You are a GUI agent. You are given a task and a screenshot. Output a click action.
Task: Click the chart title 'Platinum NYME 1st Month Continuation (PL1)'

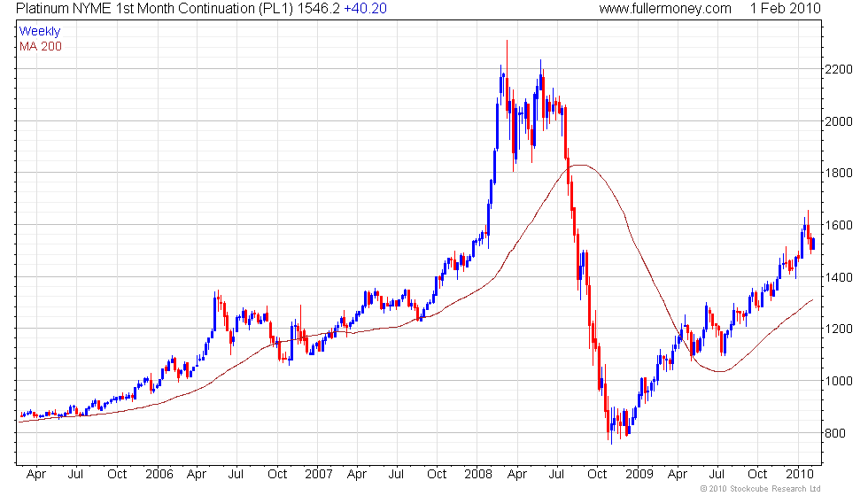point(154,9)
